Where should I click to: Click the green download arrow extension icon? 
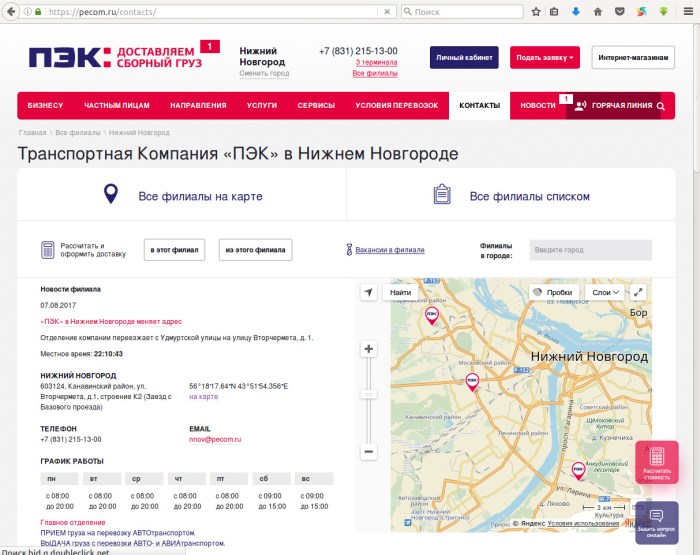point(663,12)
